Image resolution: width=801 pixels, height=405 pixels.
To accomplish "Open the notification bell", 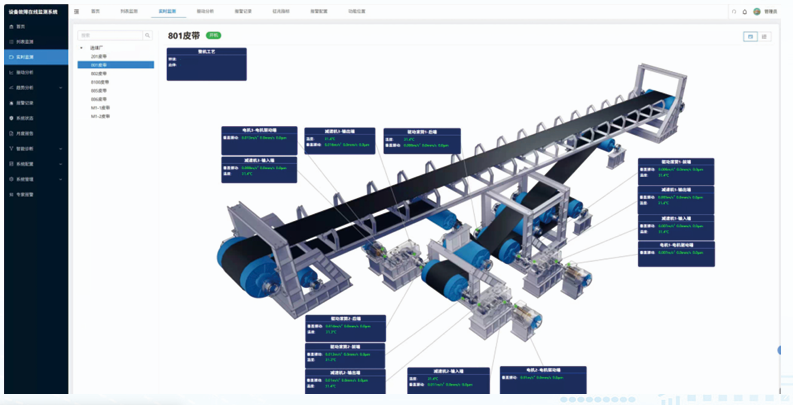I will coord(745,11).
